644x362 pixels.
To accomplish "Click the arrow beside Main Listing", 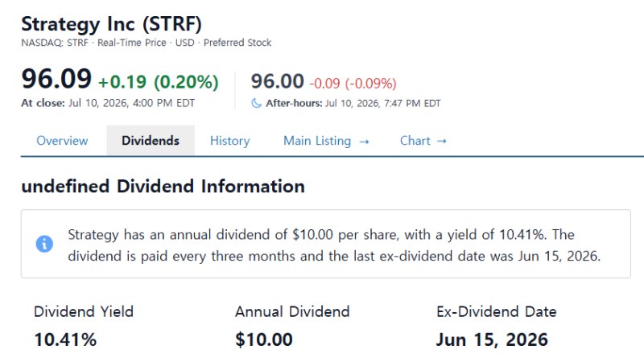I will [364, 142].
